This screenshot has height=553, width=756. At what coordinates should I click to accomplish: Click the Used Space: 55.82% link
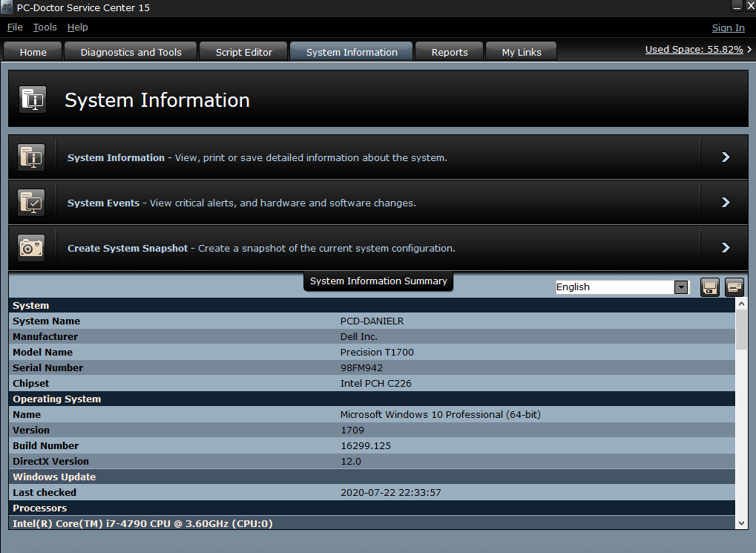point(694,49)
